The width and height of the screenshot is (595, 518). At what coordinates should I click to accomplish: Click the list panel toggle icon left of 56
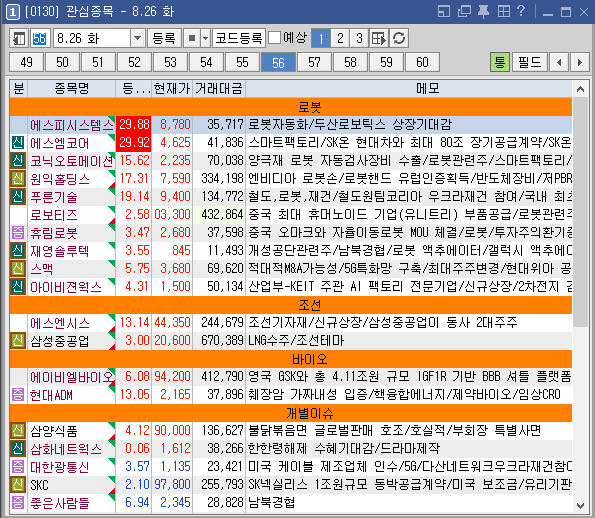19,38
